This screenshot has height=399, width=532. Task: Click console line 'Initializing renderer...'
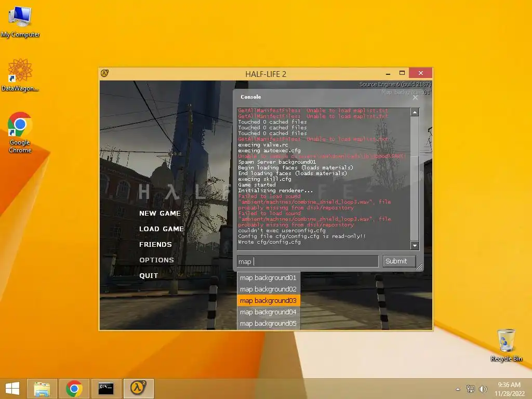point(275,191)
